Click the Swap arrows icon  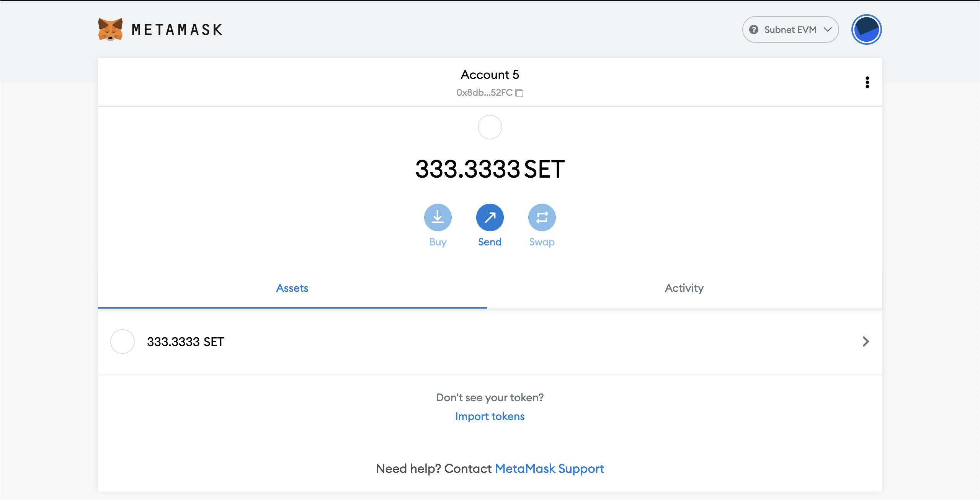pos(542,217)
